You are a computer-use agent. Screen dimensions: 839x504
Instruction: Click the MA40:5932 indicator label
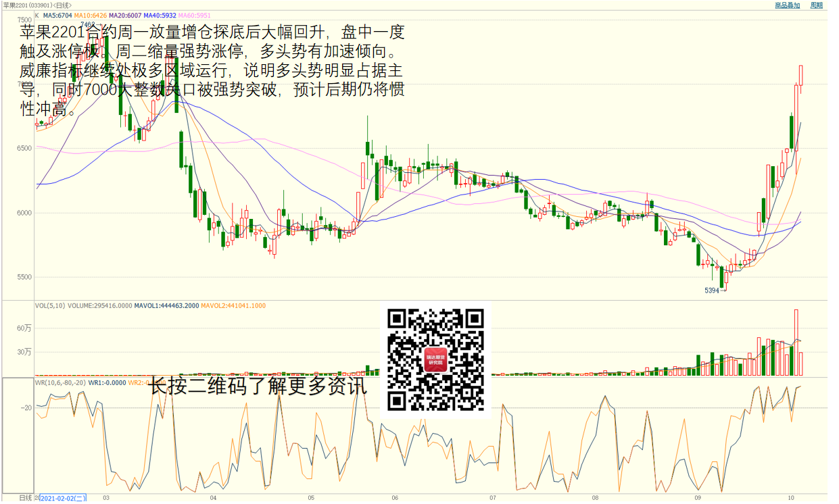(x=160, y=15)
